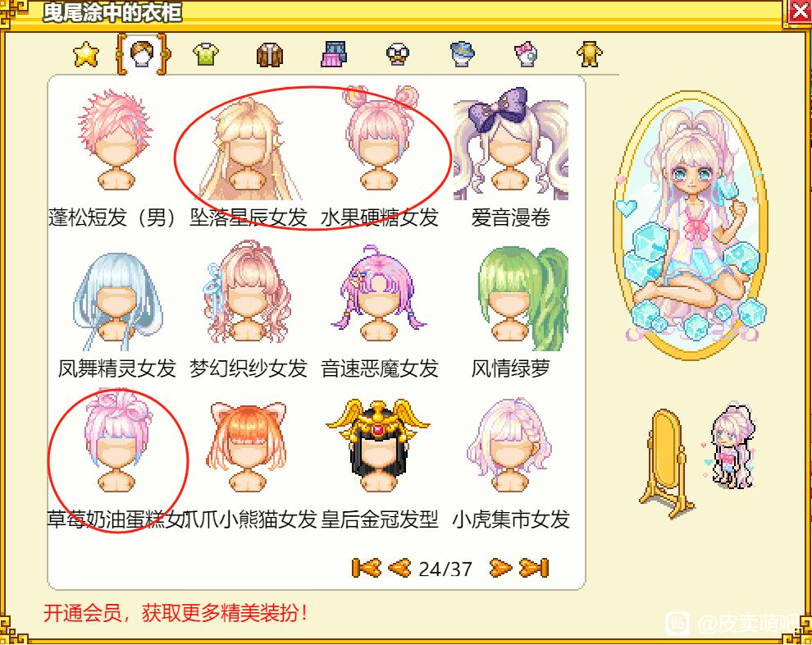This screenshot has width=812, height=645.
Task: Open the face accessories category icon
Action: [x=398, y=54]
